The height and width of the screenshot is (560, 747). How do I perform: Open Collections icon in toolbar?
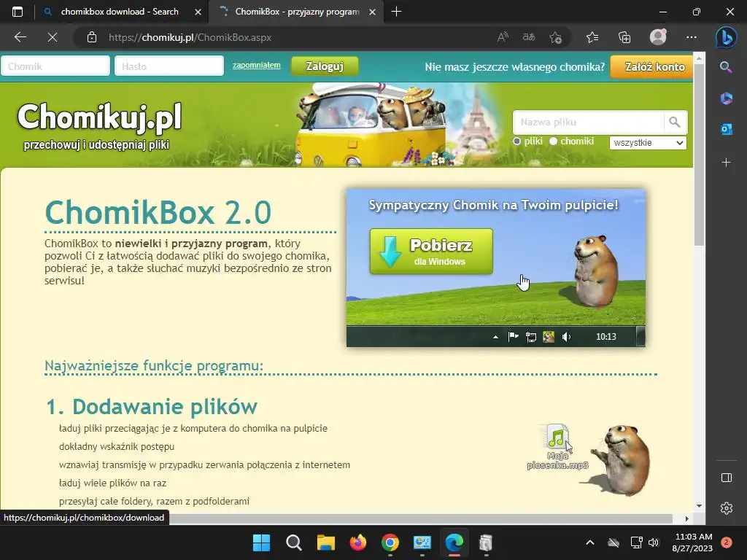[624, 37]
